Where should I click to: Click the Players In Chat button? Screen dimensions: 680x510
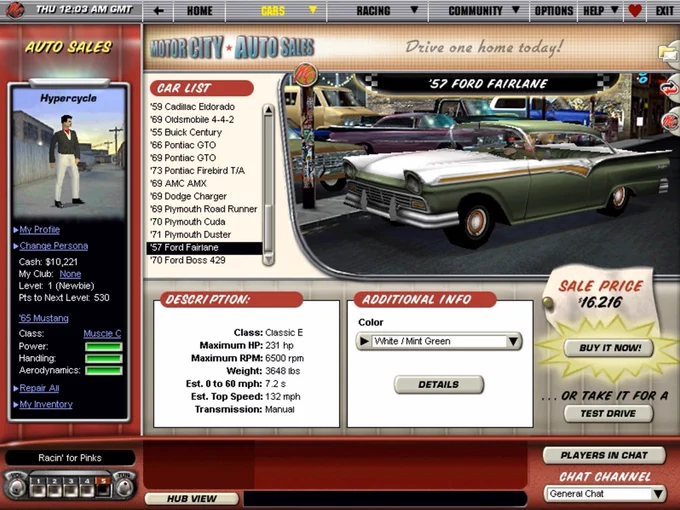[604, 455]
